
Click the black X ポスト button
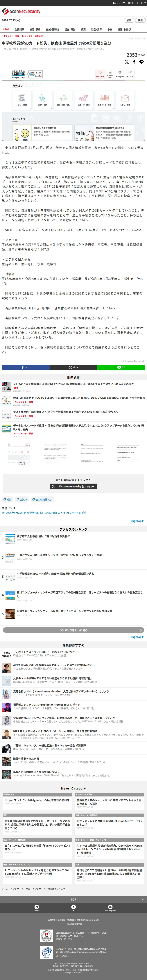[x=73, y=367]
